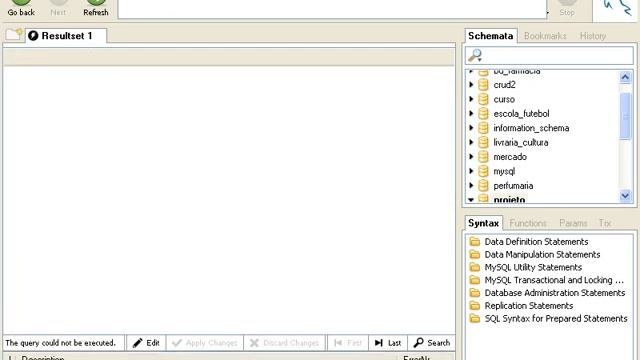Click folder icon beside Database Administration Statements
640x360 pixels.
[475, 293]
